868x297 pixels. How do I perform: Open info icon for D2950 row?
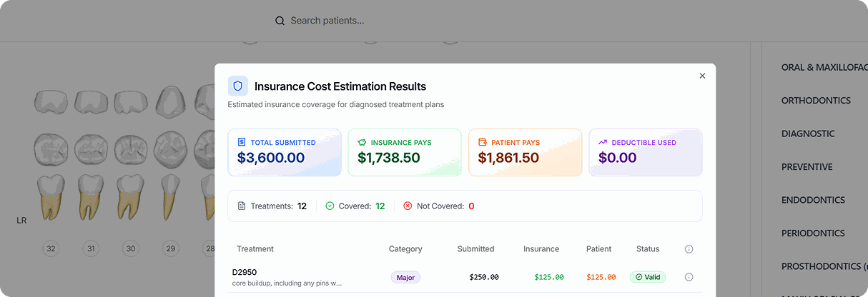(689, 277)
